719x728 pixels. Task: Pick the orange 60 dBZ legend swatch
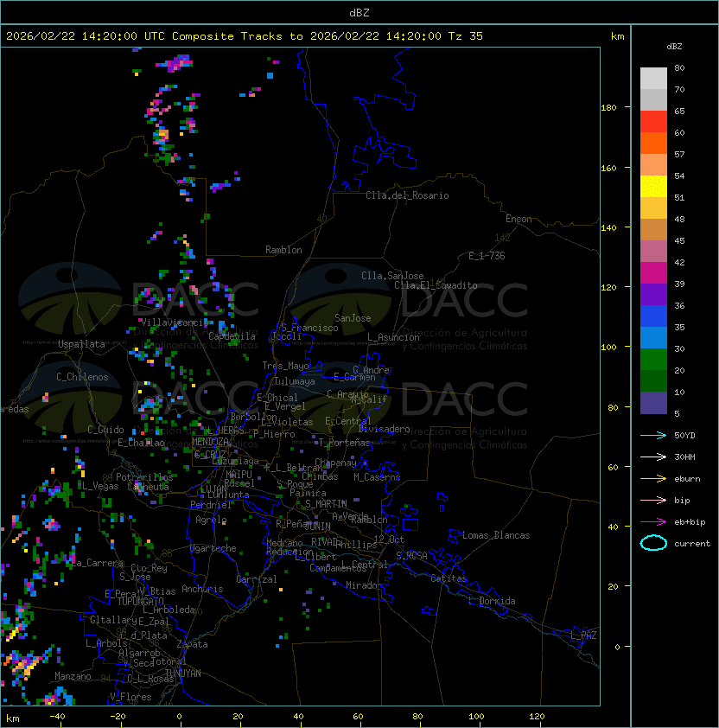tap(653, 143)
